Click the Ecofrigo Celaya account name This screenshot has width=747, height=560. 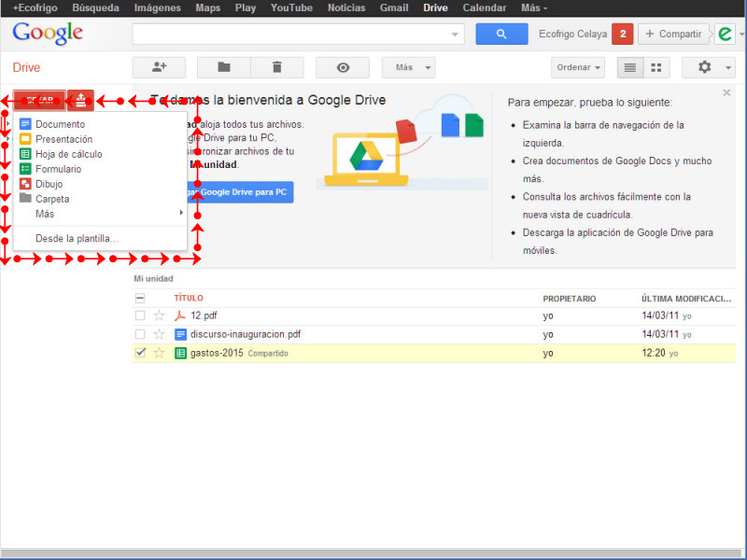pos(572,35)
